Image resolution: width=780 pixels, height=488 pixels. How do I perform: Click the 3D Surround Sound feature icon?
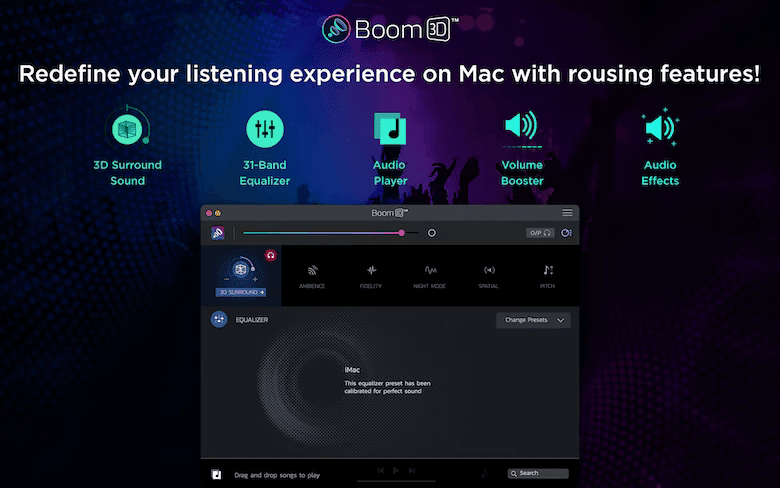[x=127, y=128]
